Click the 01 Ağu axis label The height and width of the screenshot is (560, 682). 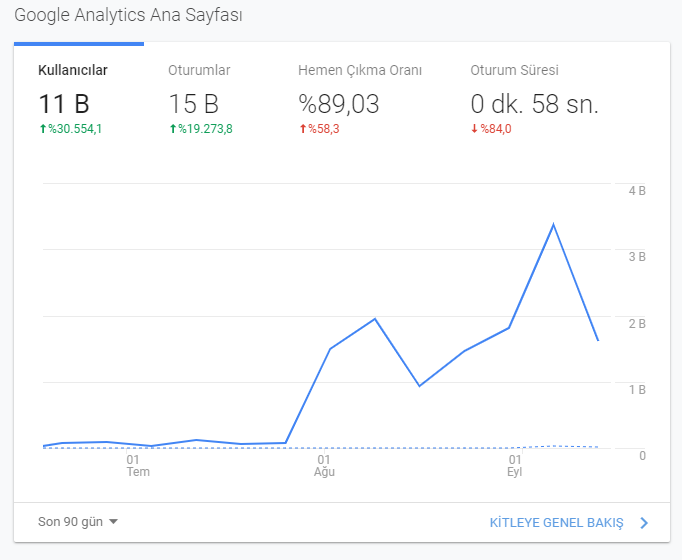point(324,466)
